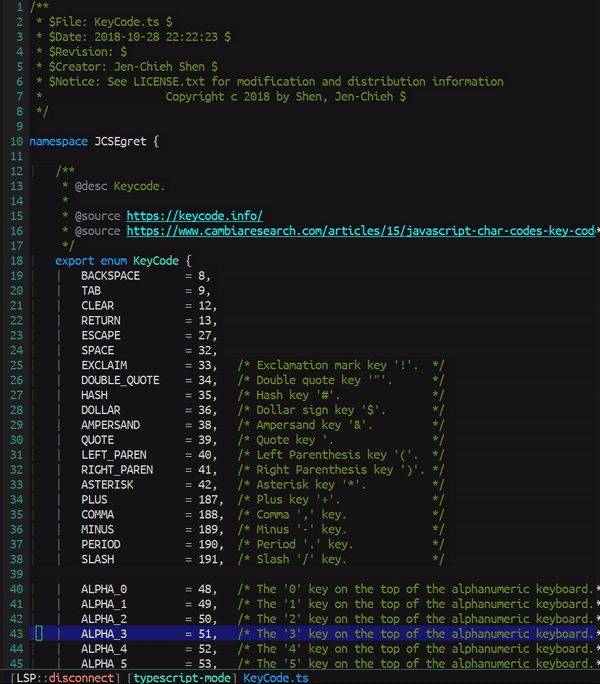This screenshot has width=600, height=684.
Task: Click the SPACE enum member
Action: point(97,350)
